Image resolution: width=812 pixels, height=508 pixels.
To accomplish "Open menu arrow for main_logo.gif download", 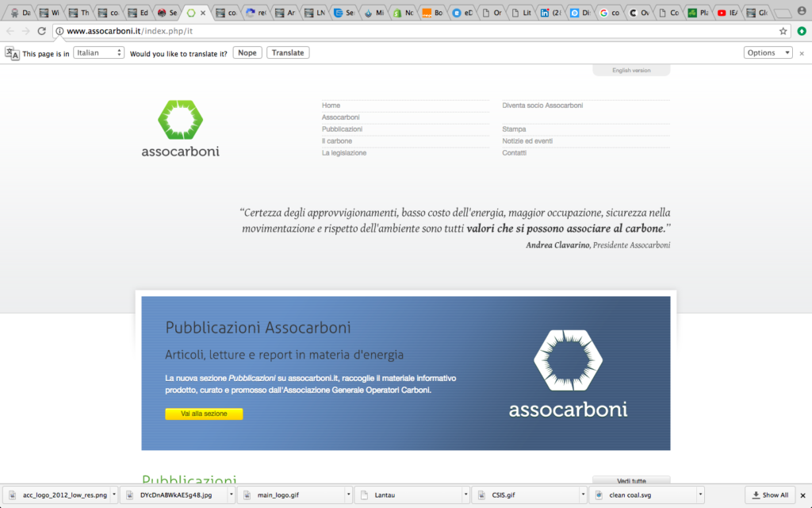I will (347, 495).
